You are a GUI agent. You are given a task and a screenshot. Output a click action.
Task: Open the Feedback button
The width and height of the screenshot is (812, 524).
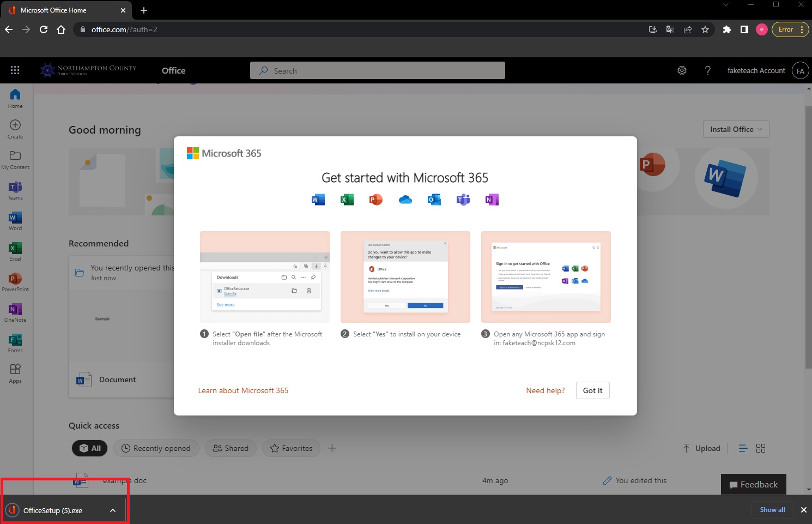[754, 484]
